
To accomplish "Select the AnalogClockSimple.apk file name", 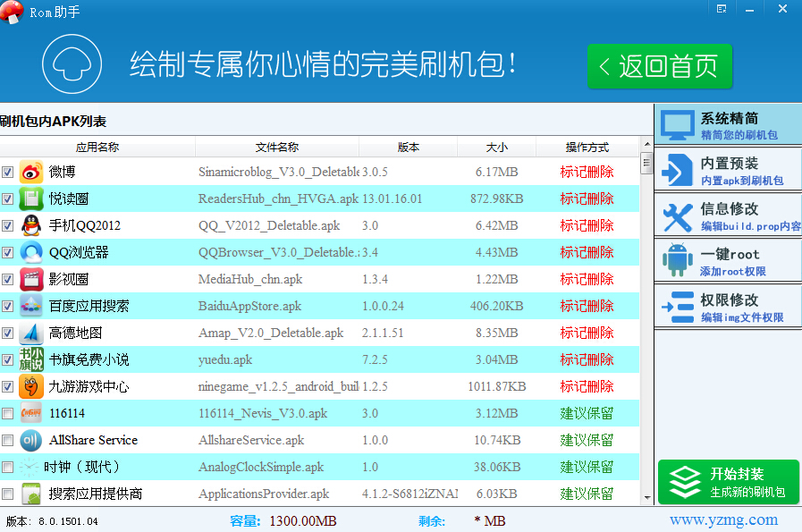I will point(261,467).
